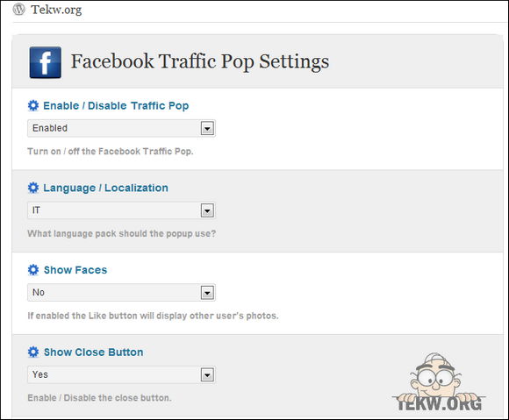Click gear icon beside Language / Localization

coord(33,188)
